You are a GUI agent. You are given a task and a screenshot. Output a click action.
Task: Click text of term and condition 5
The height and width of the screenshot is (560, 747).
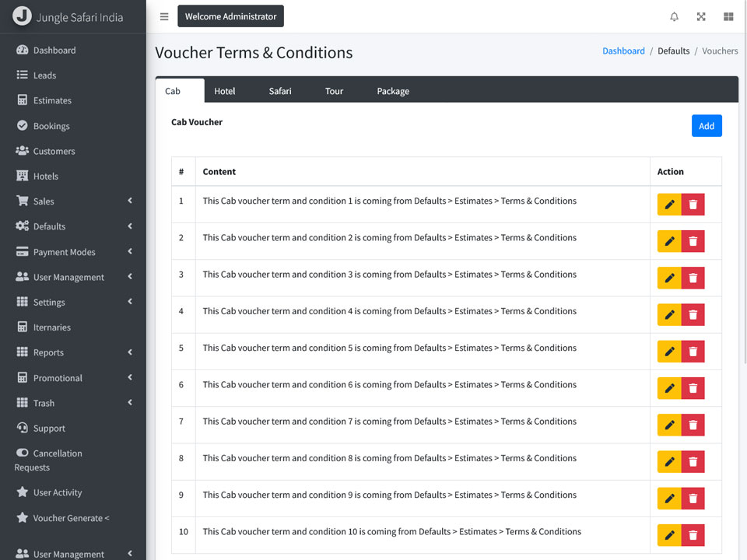(389, 348)
